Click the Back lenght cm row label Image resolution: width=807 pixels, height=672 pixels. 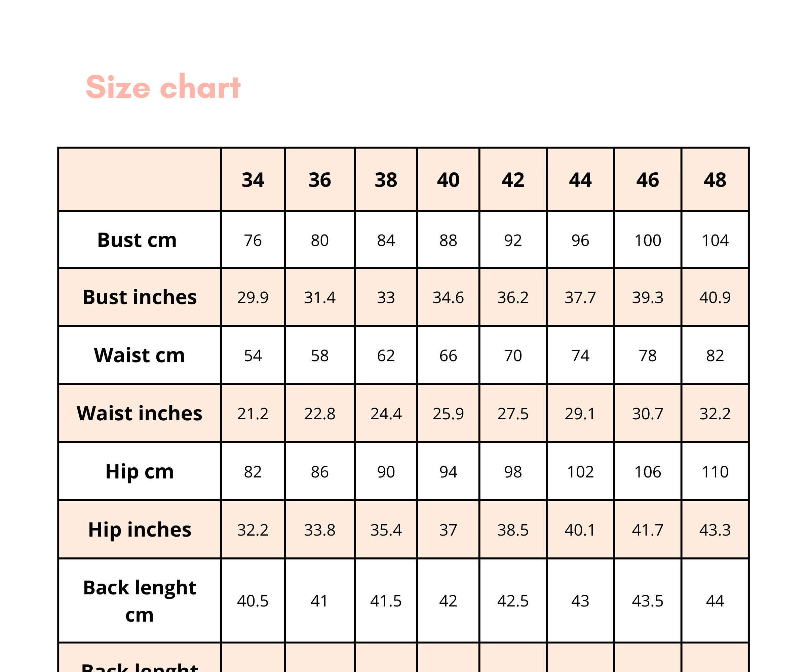[x=140, y=601]
